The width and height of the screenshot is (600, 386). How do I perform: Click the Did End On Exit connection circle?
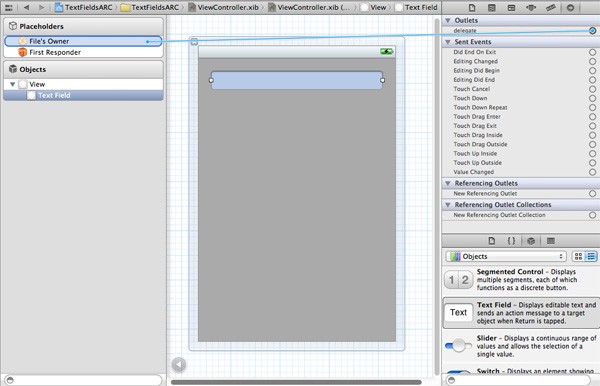(592, 52)
